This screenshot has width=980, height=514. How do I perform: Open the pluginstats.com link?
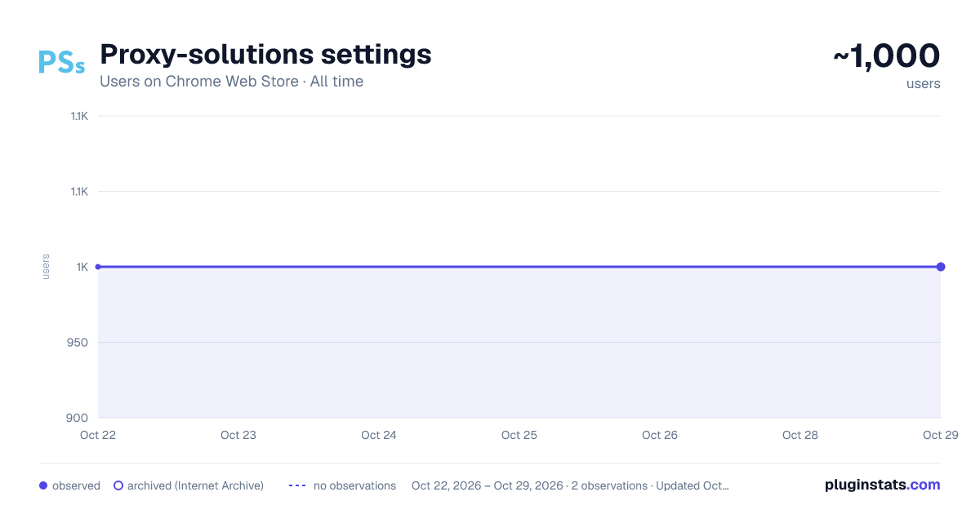pos(882,485)
